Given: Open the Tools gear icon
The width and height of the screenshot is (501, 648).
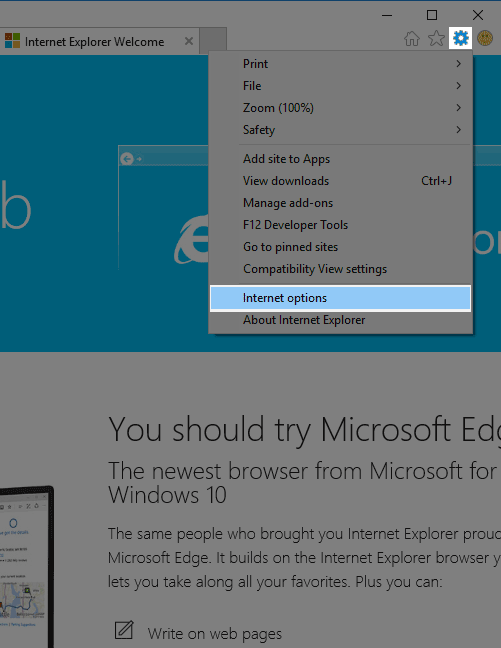Looking at the screenshot, I should (460, 38).
